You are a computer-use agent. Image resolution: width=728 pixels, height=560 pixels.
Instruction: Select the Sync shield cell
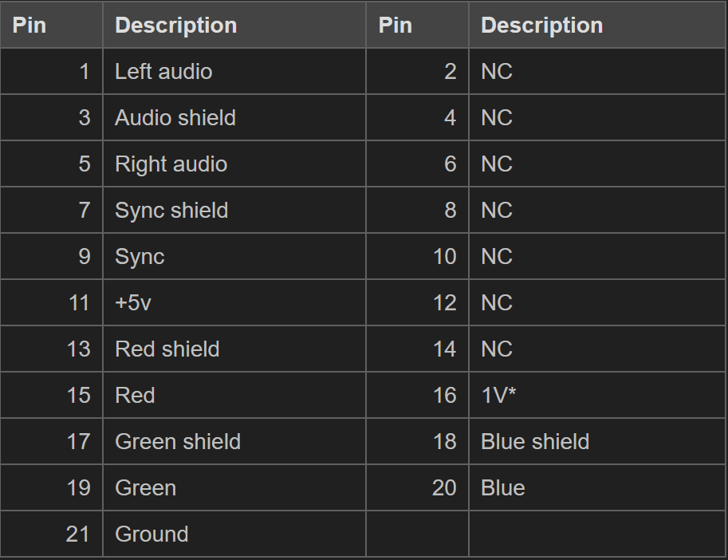pyautogui.click(x=171, y=211)
